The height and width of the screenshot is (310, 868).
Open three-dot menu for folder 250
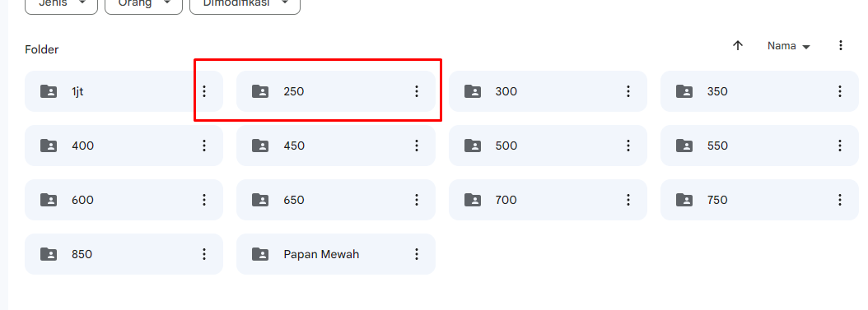[x=417, y=91]
